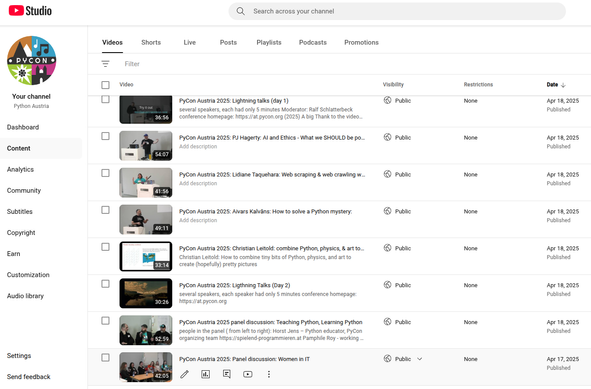Image resolution: width=591 pixels, height=389 pixels.
Task: Check the PJ Hagerty AI and Ethics video
Action: point(106,136)
